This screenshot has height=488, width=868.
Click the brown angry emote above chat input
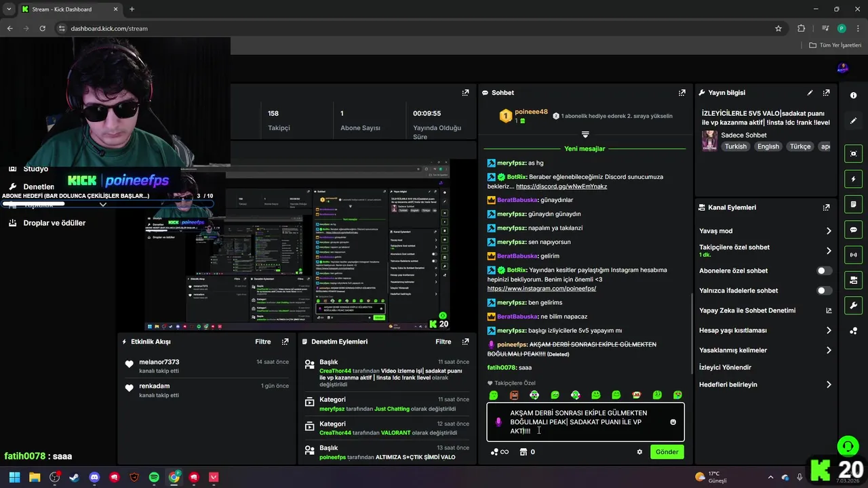pyautogui.click(x=514, y=395)
